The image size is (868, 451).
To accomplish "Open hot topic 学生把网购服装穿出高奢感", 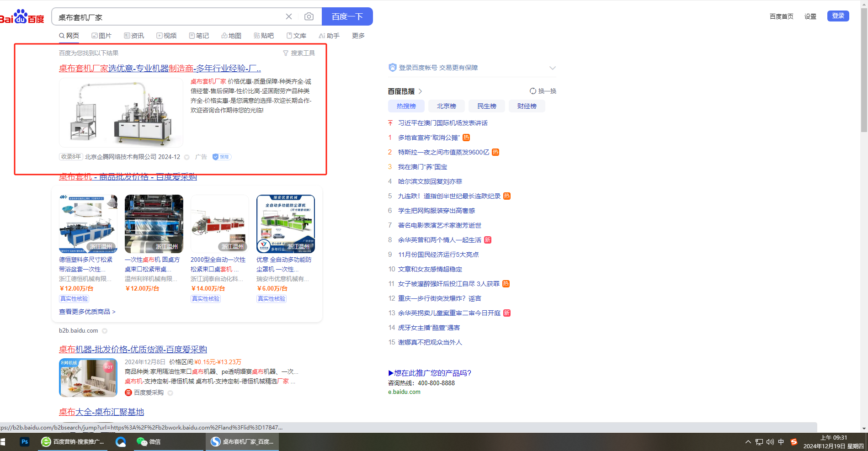I will click(437, 211).
